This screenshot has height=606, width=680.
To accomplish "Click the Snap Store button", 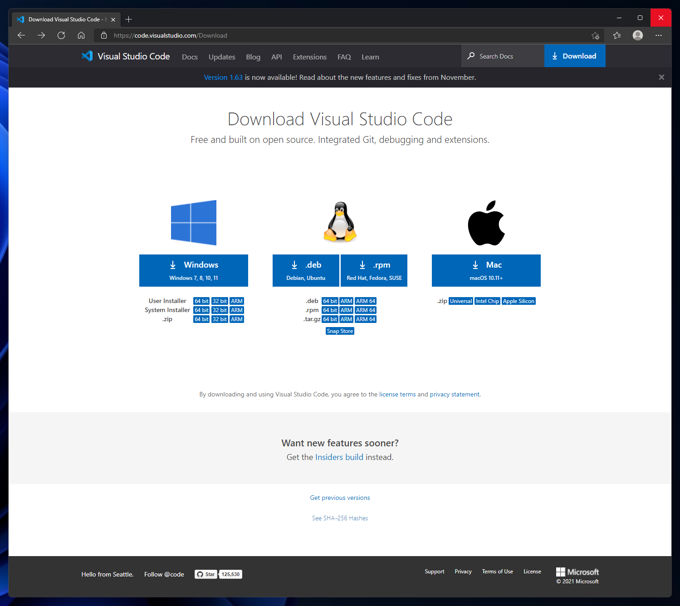I will pos(340,331).
